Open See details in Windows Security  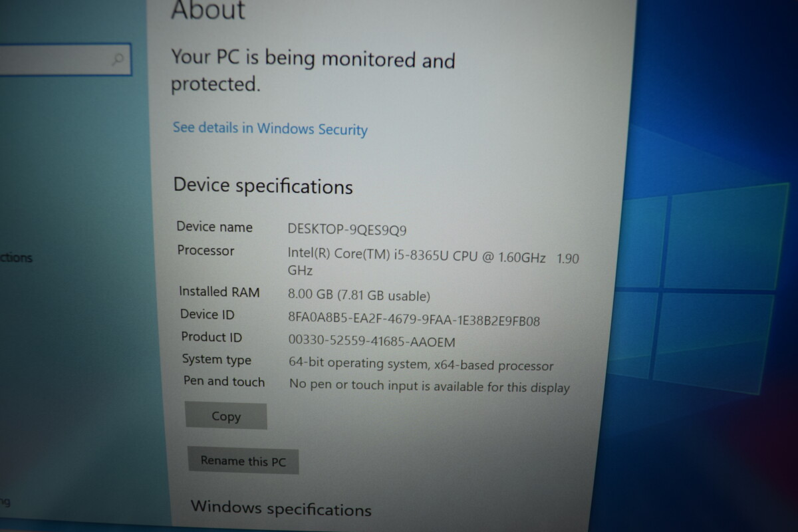[270, 128]
